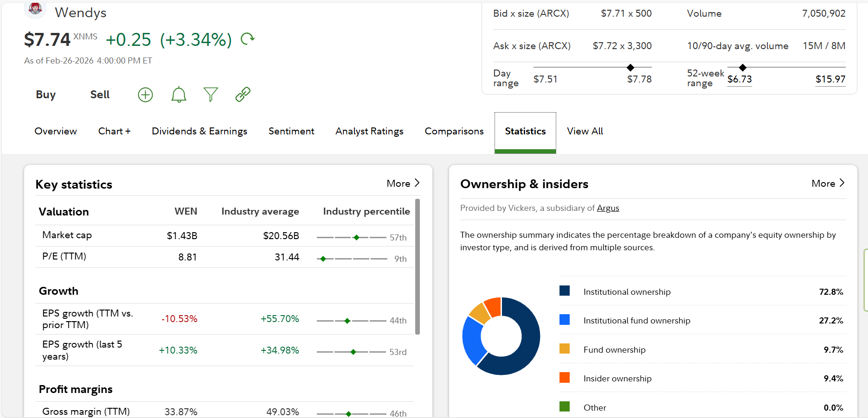The image size is (868, 418).
Task: Click the 72.8% institutional ownership value
Action: (x=831, y=292)
